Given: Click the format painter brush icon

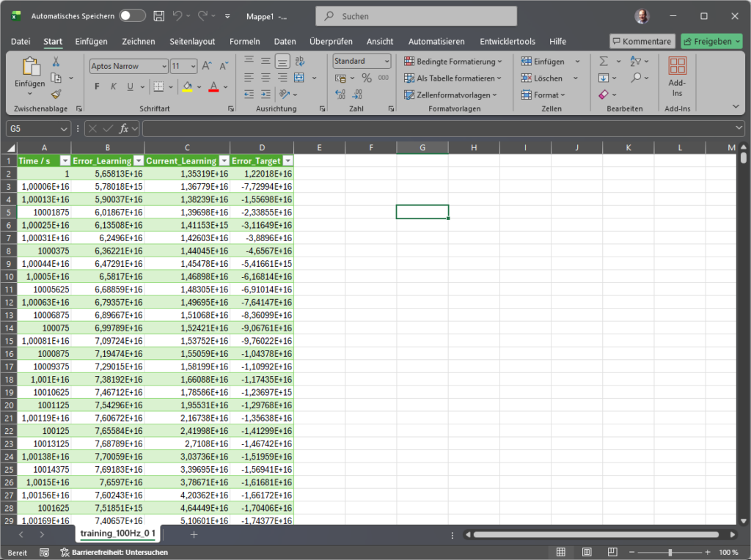Looking at the screenshot, I should point(56,95).
